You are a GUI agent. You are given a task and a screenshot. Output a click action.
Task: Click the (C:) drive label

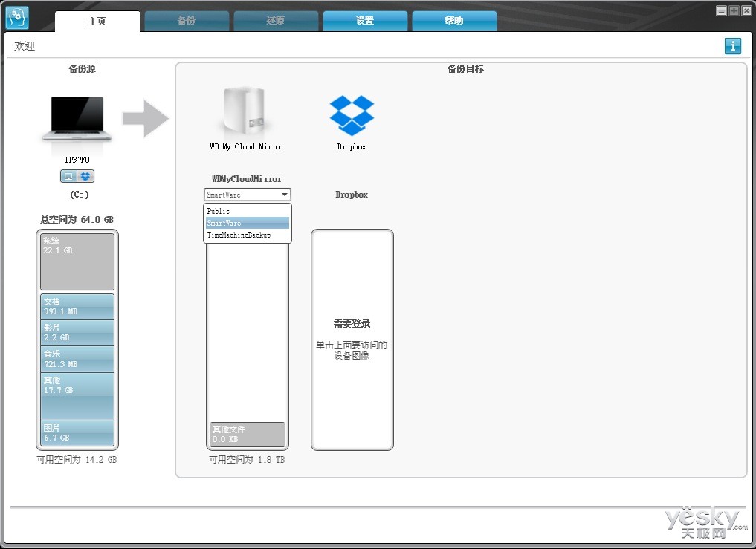tap(80, 195)
